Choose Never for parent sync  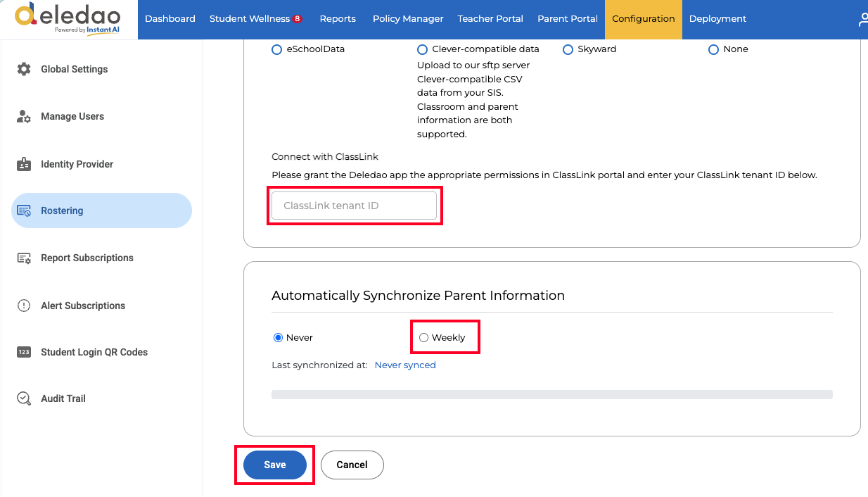click(x=278, y=338)
